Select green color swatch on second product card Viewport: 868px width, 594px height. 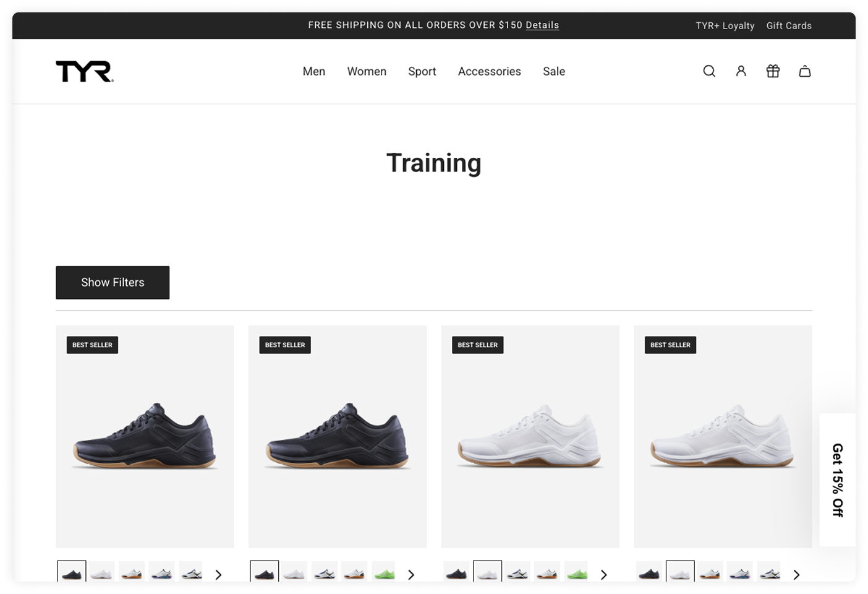coord(385,572)
